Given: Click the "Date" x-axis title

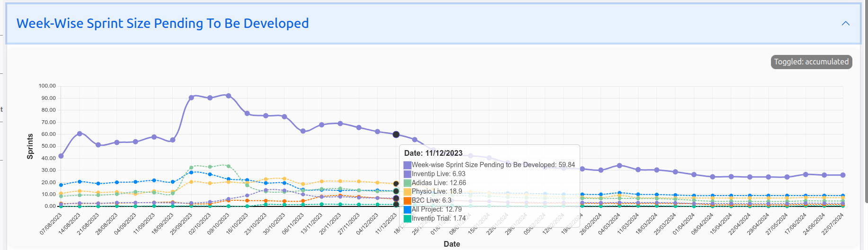Looking at the screenshot, I should pos(452,244).
